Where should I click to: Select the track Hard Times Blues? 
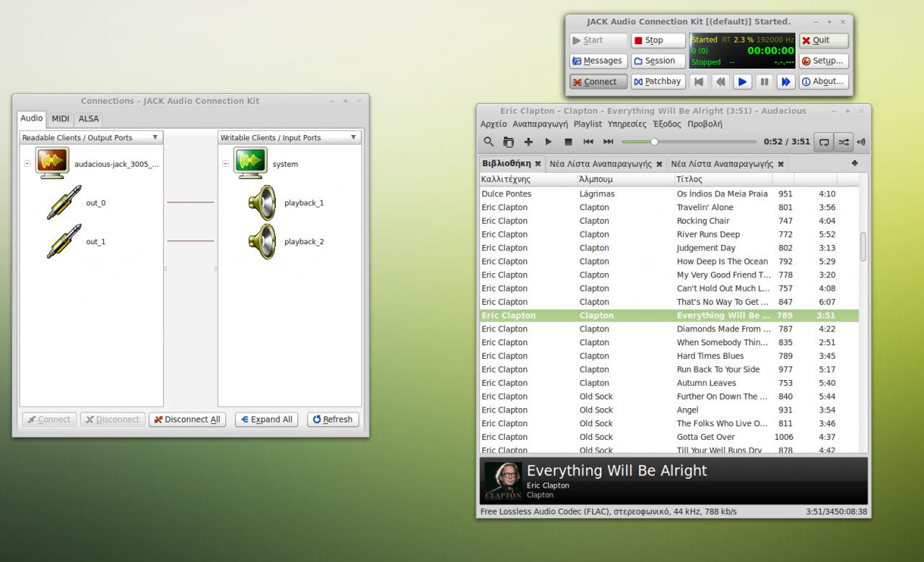click(669, 356)
